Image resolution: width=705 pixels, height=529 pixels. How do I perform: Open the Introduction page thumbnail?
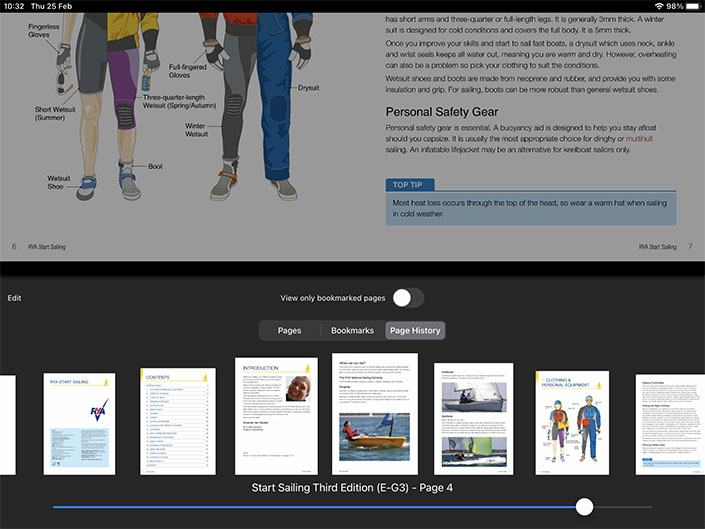(276, 416)
